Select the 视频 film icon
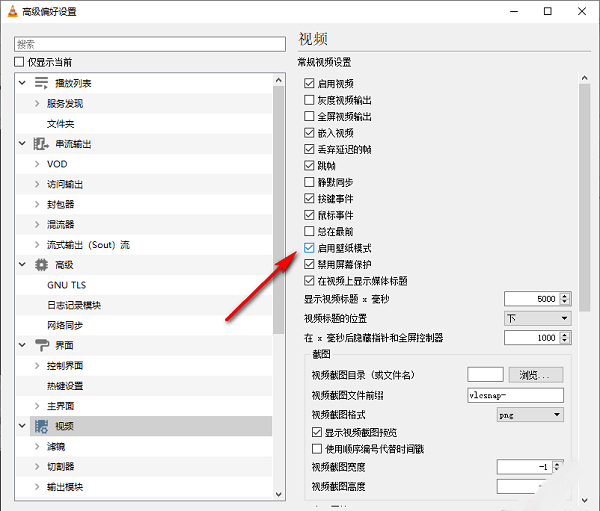 pyautogui.click(x=41, y=426)
